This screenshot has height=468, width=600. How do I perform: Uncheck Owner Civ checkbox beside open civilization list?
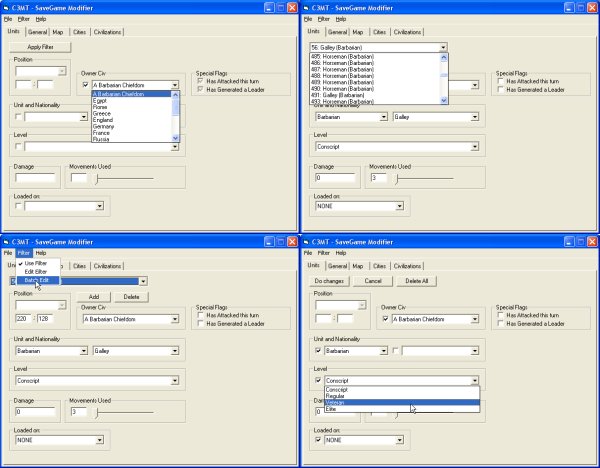tap(85, 86)
